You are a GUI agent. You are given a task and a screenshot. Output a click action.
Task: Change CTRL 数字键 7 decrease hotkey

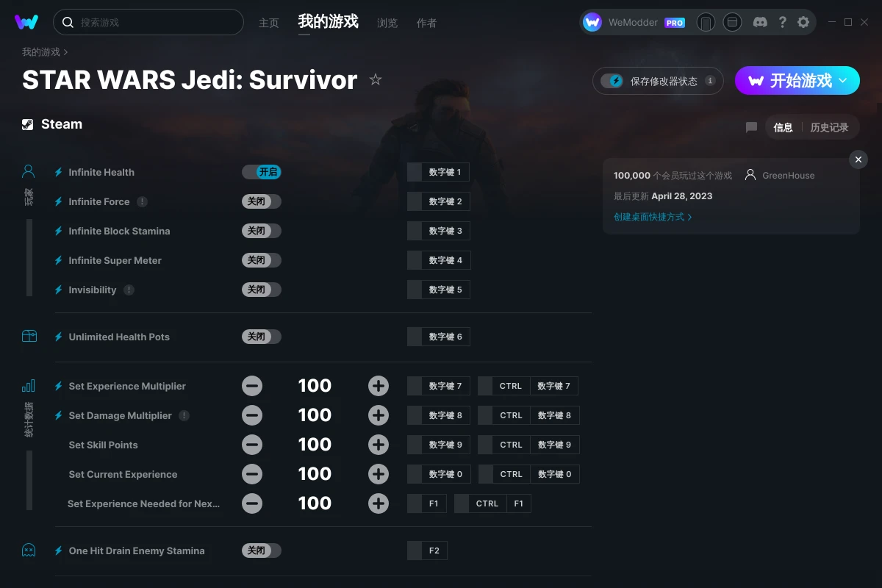pos(528,386)
